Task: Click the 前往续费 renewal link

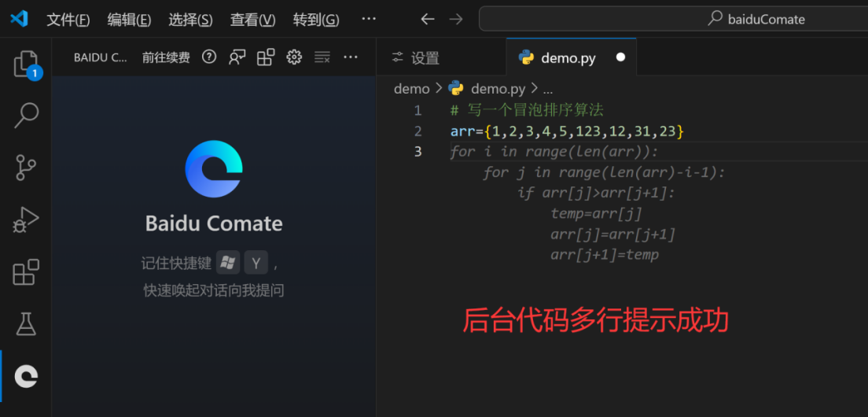Action: 166,57
